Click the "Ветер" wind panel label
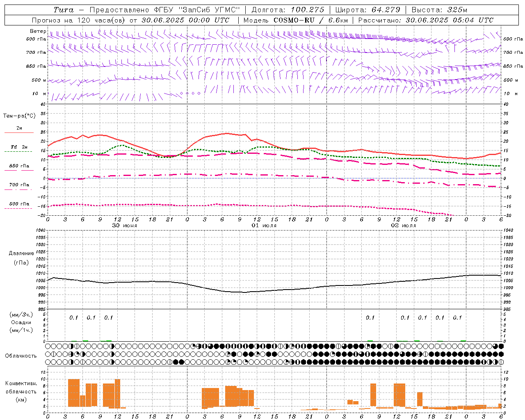 coord(38,31)
